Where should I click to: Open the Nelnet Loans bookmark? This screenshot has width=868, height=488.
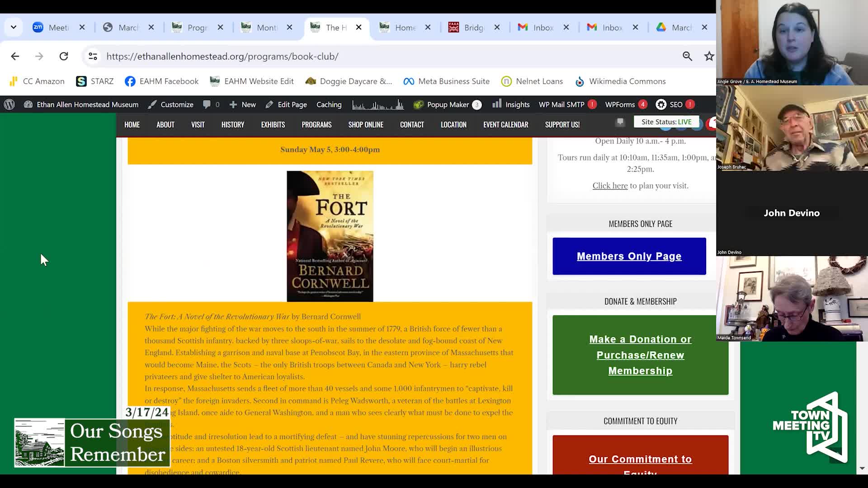[x=532, y=81]
